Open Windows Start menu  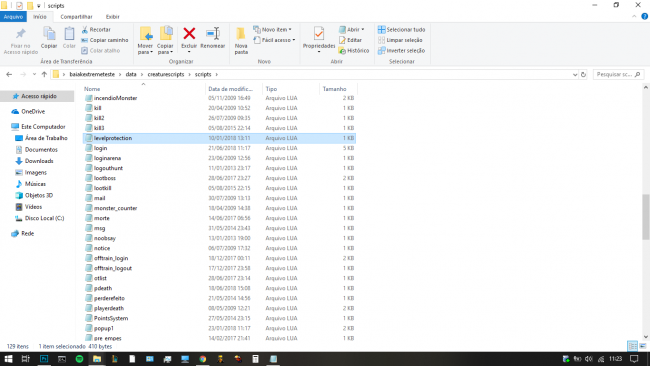click(x=8, y=359)
